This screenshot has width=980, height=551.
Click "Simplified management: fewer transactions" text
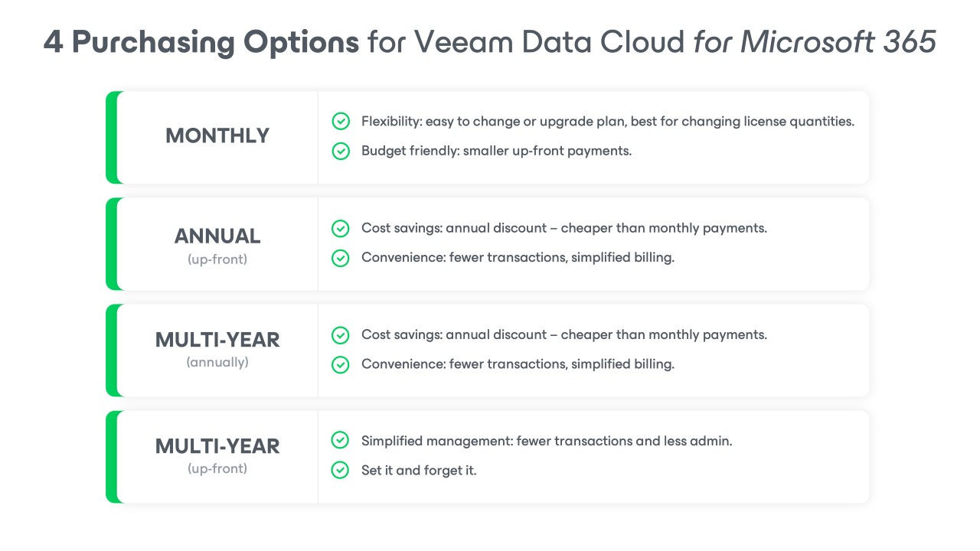tap(547, 441)
